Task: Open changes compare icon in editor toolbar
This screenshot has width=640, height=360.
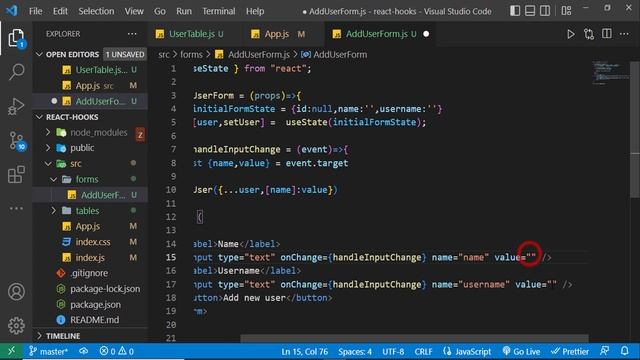Action: tap(589, 34)
